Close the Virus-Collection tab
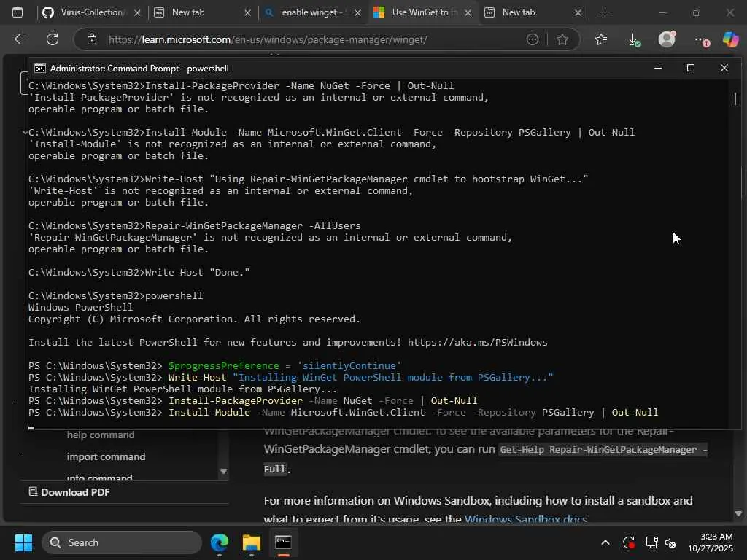This screenshot has width=747, height=560. (x=137, y=13)
